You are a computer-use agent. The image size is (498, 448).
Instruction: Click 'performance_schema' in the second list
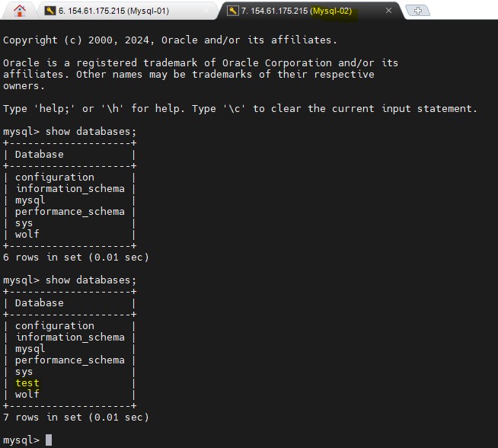tap(70, 360)
